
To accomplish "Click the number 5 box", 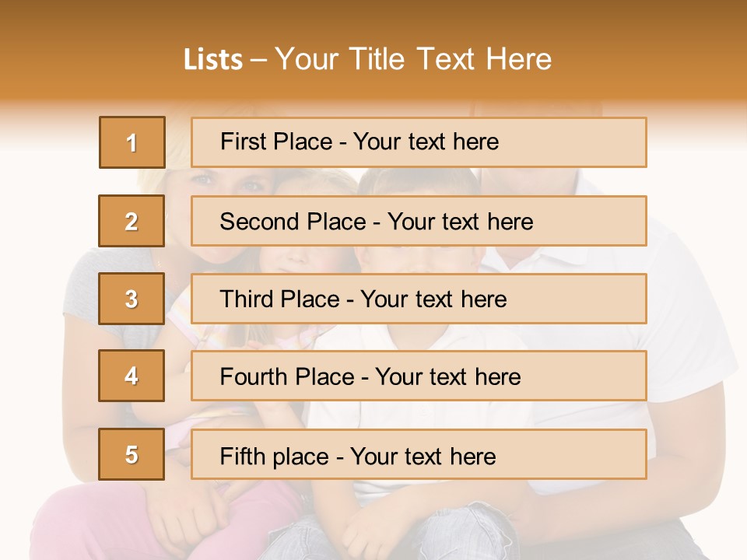I will (x=132, y=454).
